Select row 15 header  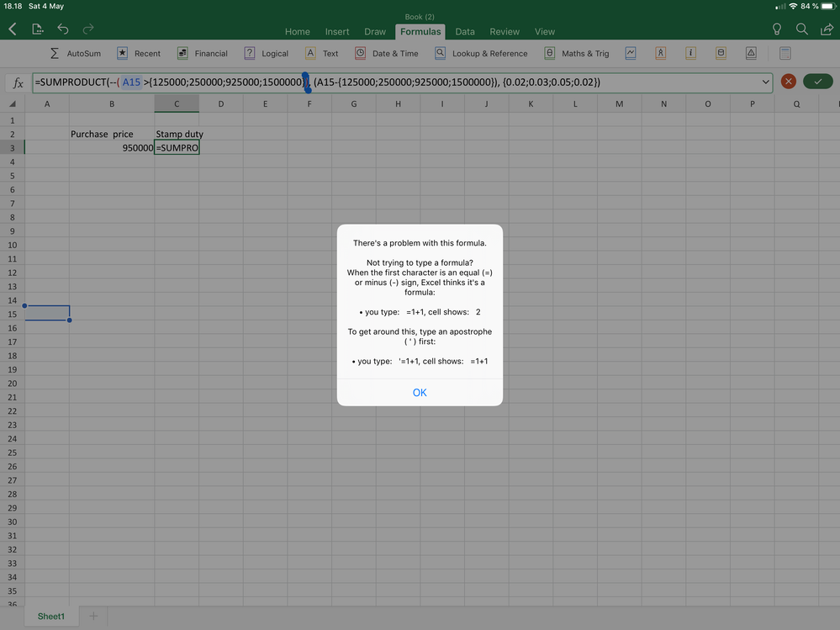[13, 314]
